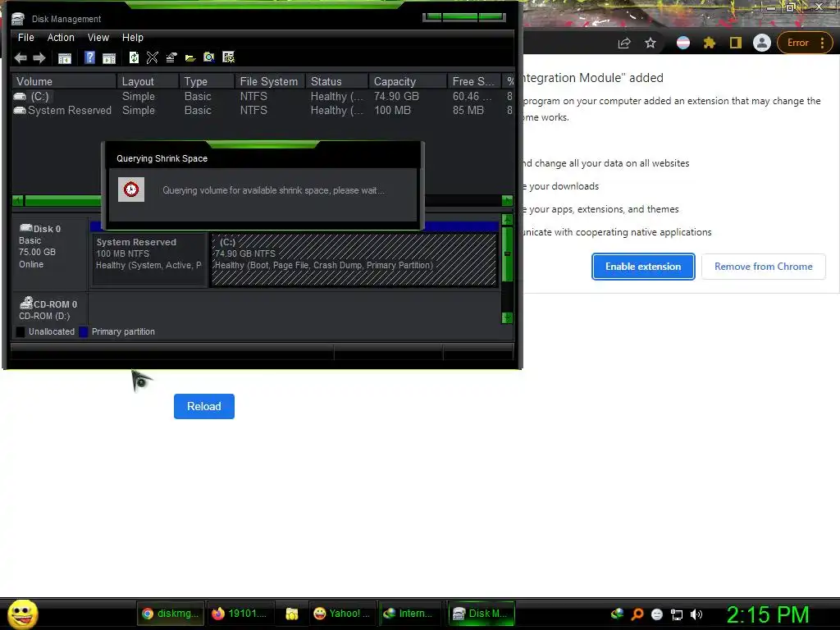Select the (C:) volume row in the list
This screenshot has width=840, height=630.
pos(262,97)
